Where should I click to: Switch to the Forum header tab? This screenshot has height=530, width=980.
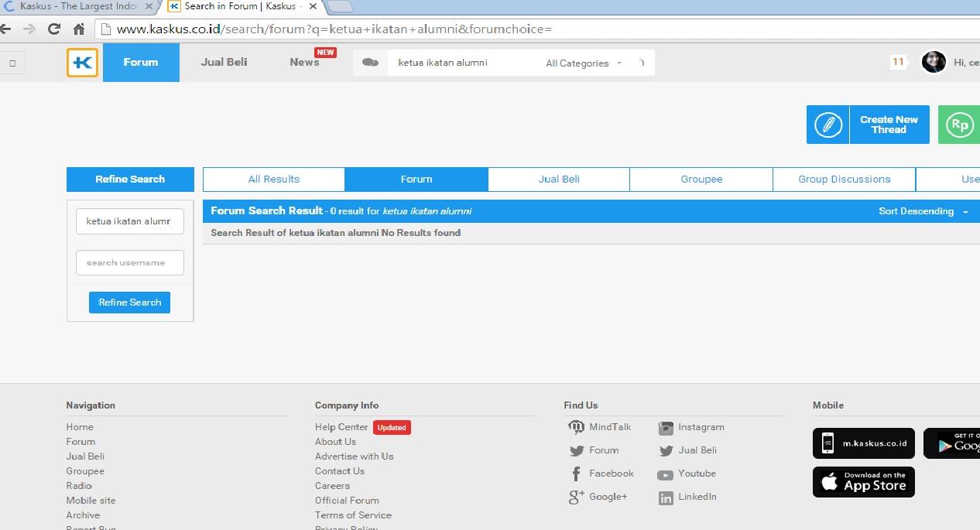coord(141,63)
